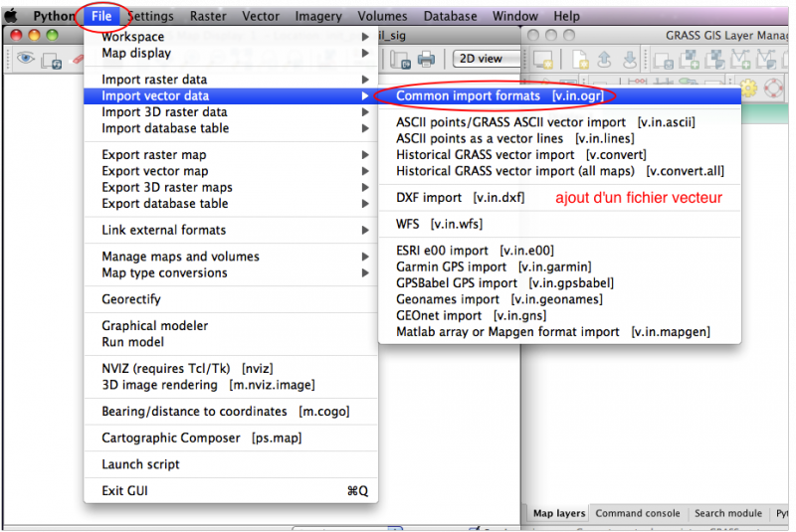Click the Re-render map icon
Image resolution: width=796 pixels, height=532 pixels.
pyautogui.click(x=52, y=59)
